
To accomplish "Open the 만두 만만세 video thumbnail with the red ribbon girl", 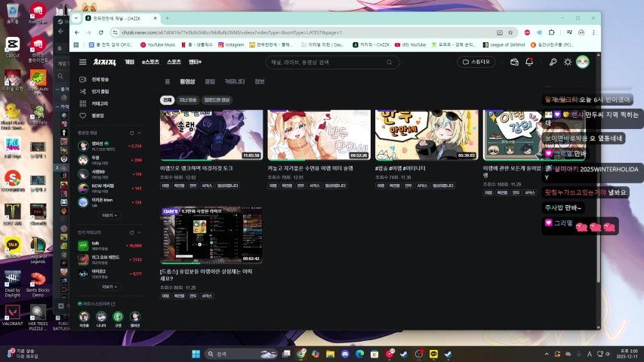I will coord(319,135).
